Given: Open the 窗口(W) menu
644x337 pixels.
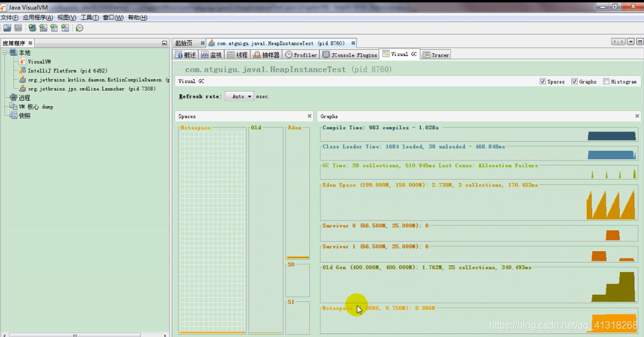Looking at the screenshot, I should [x=113, y=17].
